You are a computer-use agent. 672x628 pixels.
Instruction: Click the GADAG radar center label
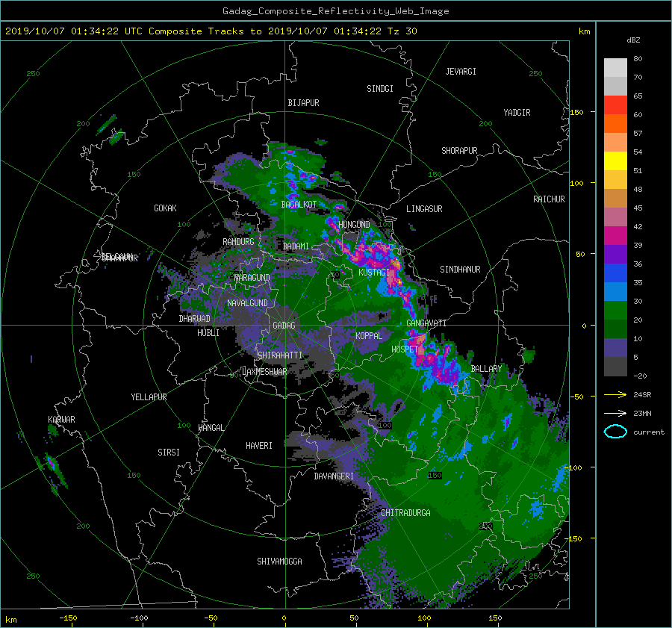coord(284,326)
